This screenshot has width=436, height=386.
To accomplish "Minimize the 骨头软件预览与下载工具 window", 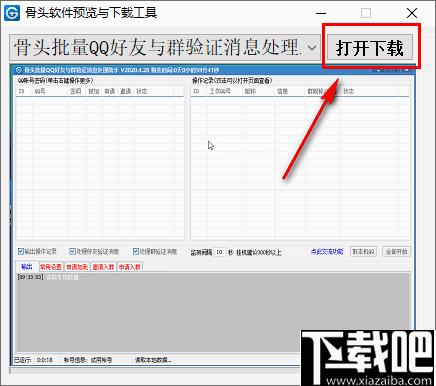I will pos(321,13).
